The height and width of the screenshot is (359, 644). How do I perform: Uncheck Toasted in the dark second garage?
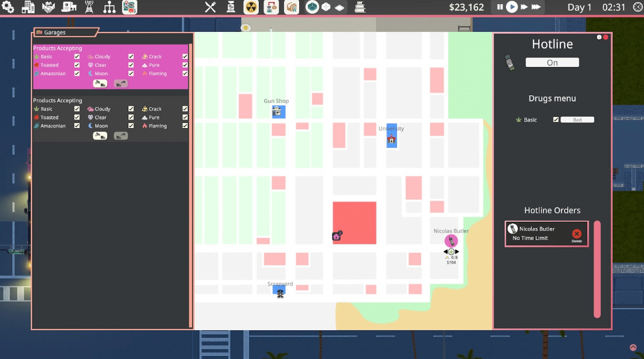77,117
